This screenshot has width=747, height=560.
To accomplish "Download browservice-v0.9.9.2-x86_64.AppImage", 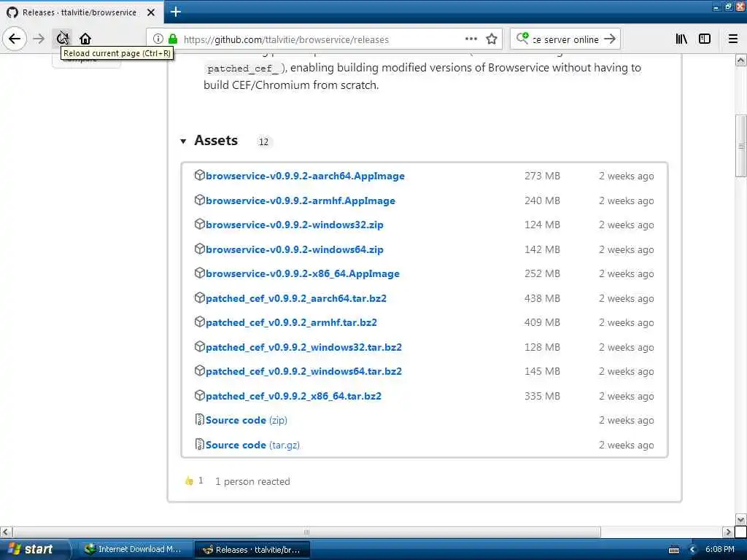I will coord(303,274).
